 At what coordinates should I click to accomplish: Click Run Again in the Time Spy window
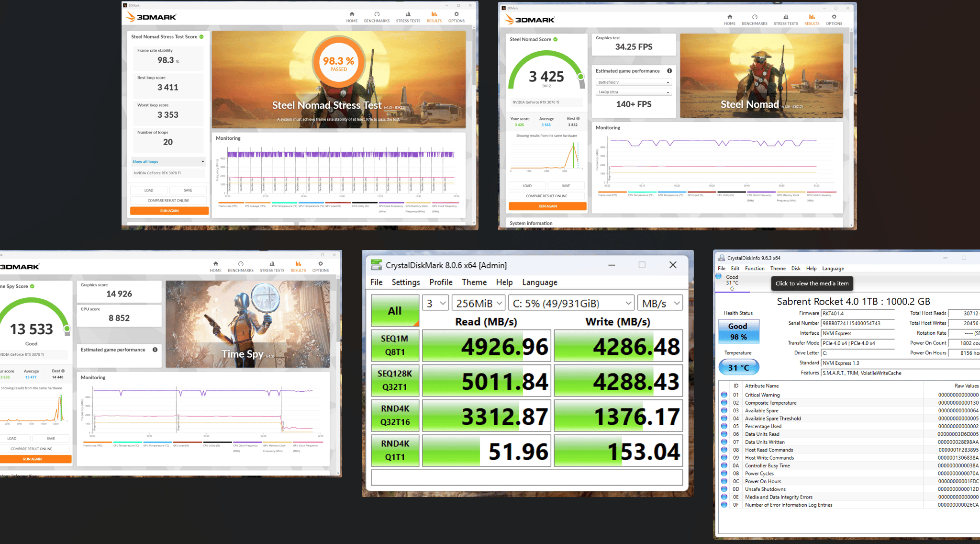pyautogui.click(x=33, y=459)
